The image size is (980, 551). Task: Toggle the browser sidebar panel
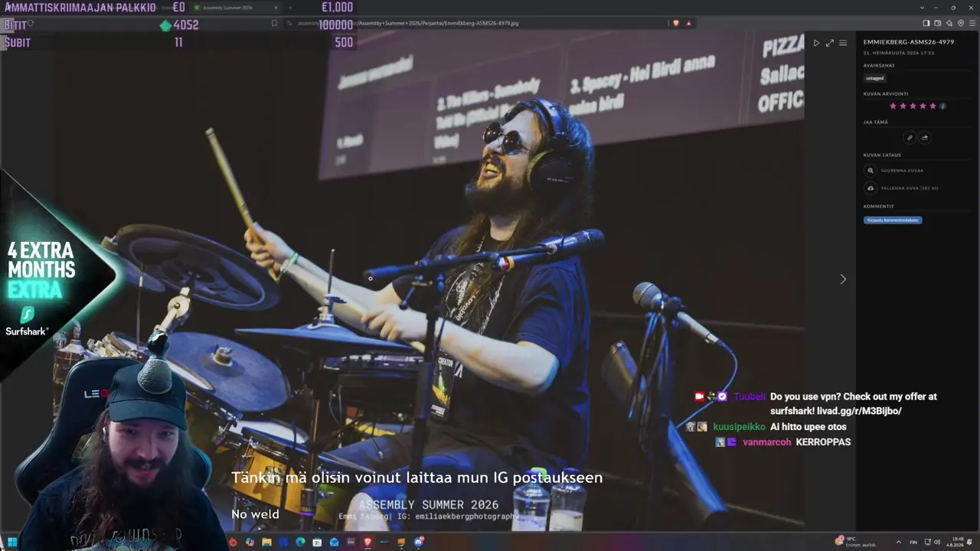(926, 23)
